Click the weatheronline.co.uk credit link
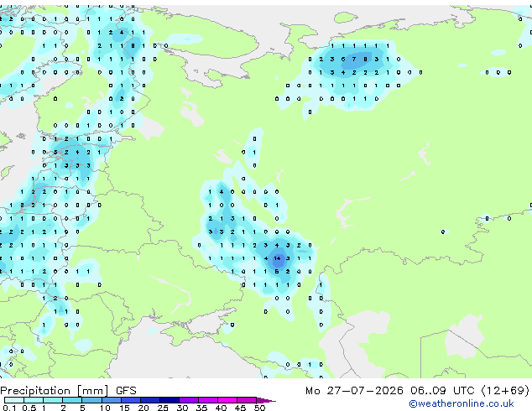Image resolution: width=532 pixels, height=411 pixels. tap(461, 403)
